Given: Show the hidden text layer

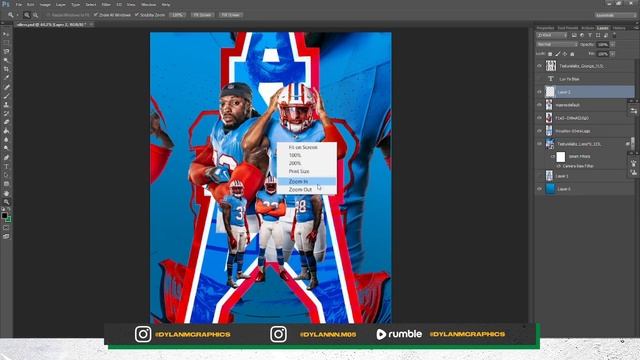Looking at the screenshot, I should click(539, 79).
